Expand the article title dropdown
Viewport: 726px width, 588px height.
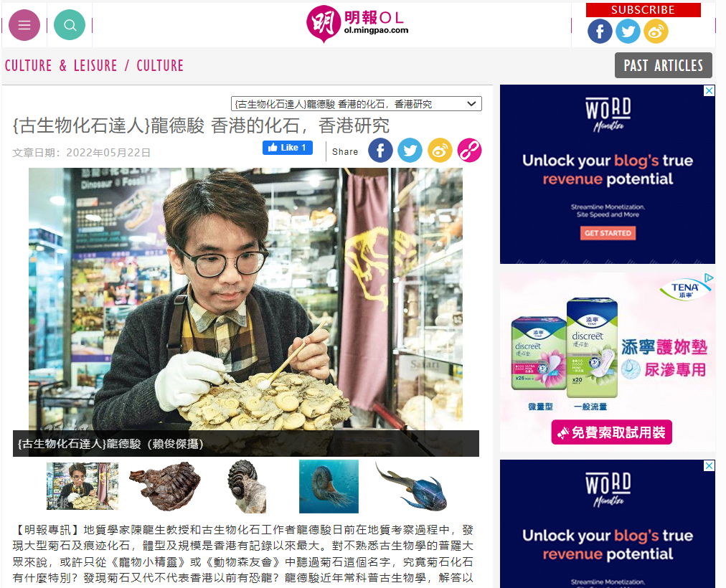356,104
